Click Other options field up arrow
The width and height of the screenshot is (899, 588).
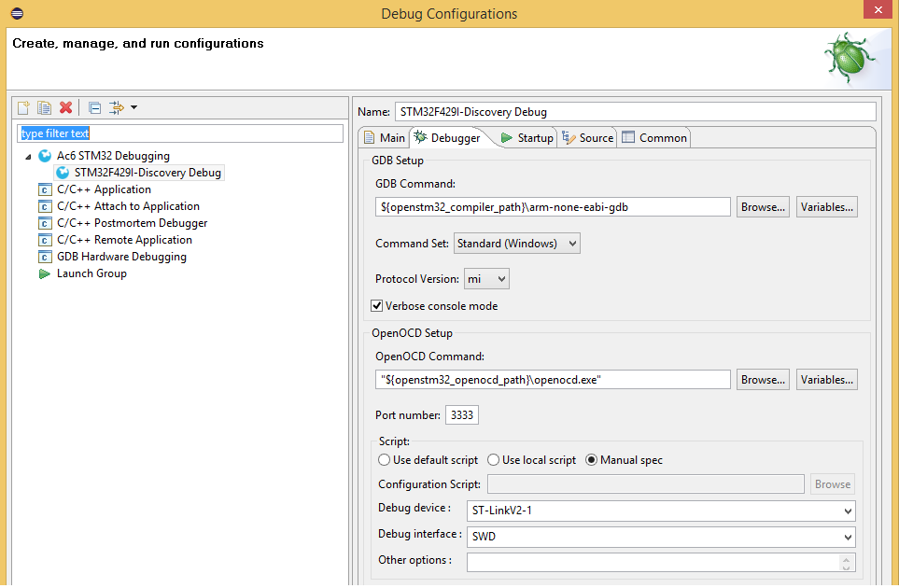[846, 558]
